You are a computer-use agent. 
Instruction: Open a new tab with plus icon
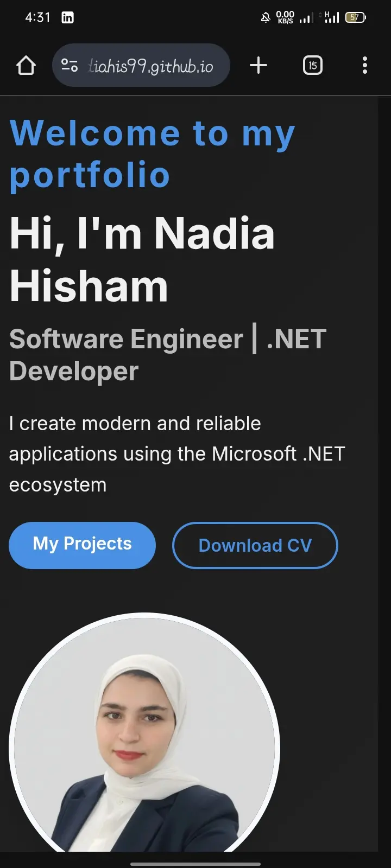coord(258,66)
